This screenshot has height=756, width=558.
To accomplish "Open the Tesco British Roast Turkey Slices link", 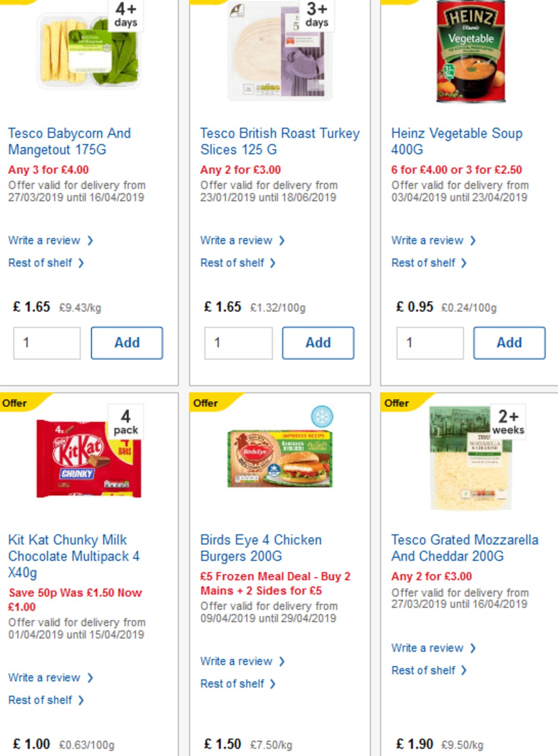I will pos(279,142).
